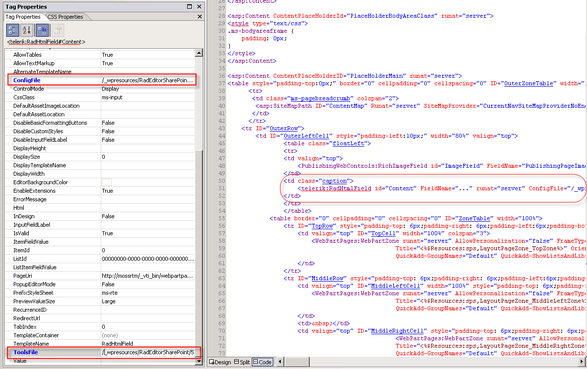Select the ToolsFile property row
The height and width of the screenshot is (369, 587).
point(101,352)
